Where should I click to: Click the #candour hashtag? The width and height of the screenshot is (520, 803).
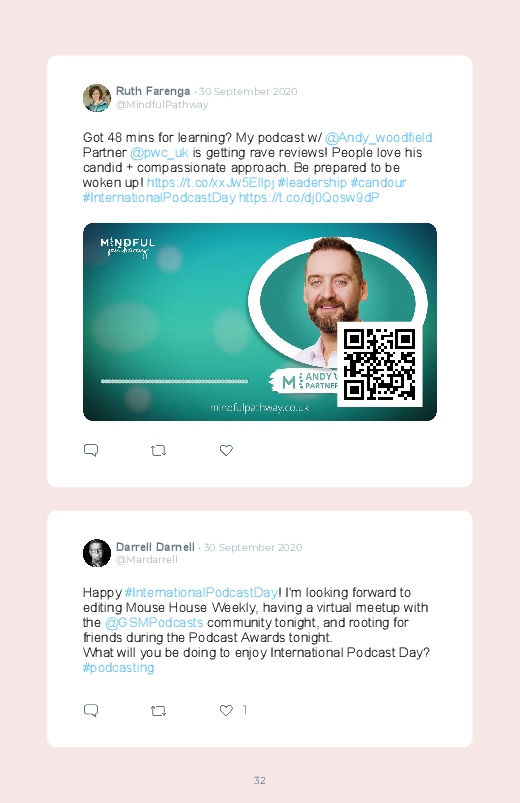[x=378, y=183]
